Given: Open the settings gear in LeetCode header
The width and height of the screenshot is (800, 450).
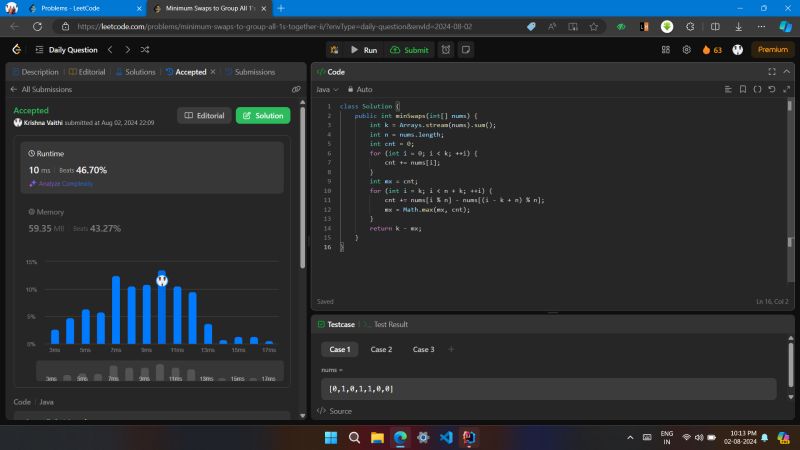Looking at the screenshot, I should pos(687,49).
